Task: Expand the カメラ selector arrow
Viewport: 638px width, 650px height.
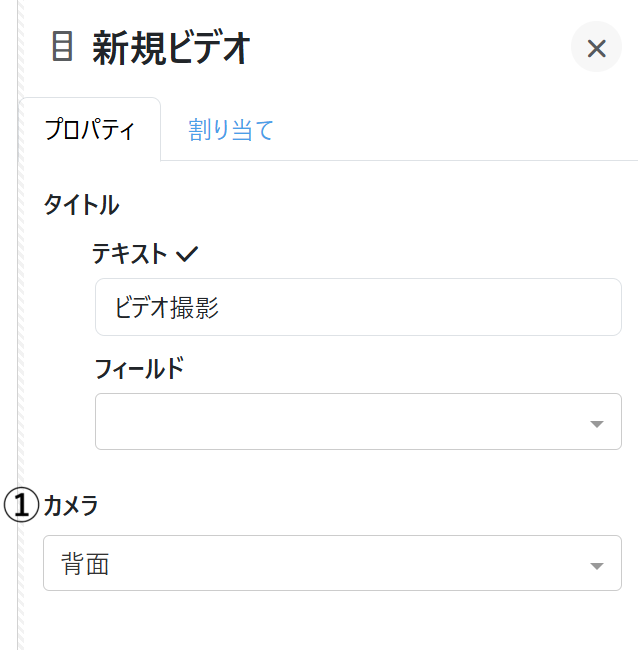Action: (x=597, y=566)
